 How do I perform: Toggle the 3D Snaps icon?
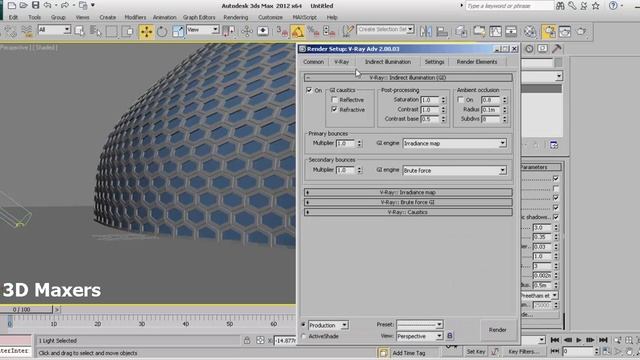282,31
